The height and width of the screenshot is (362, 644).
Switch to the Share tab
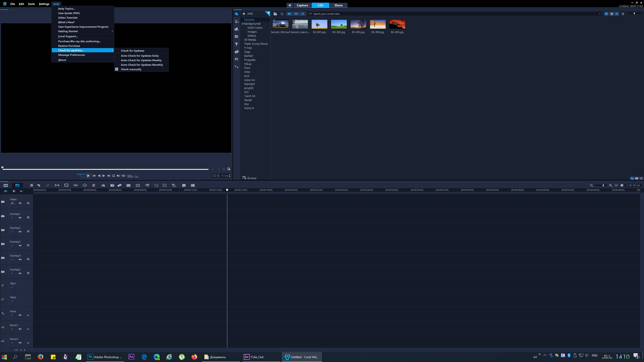(338, 5)
